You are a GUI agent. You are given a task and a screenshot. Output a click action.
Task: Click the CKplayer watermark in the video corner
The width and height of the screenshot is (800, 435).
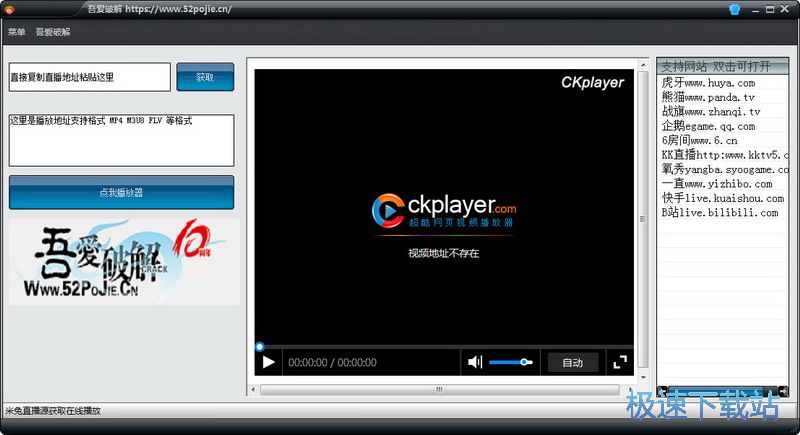(592, 82)
